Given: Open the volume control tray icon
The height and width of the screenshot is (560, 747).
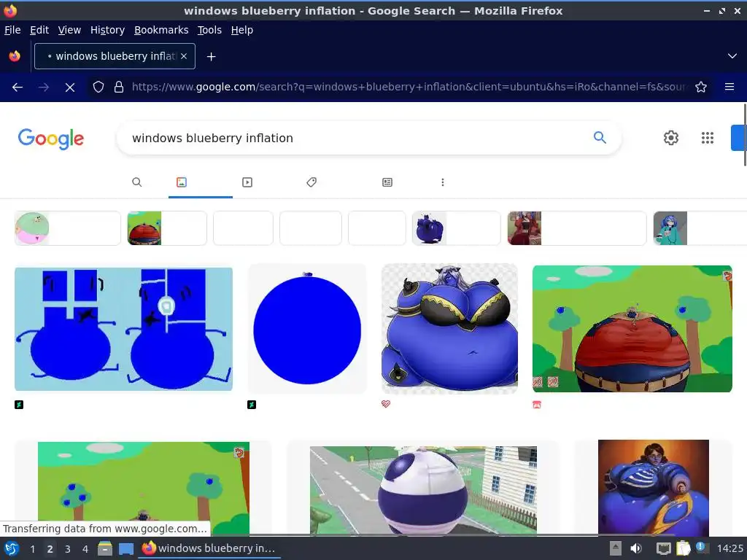Looking at the screenshot, I should pos(636,548).
